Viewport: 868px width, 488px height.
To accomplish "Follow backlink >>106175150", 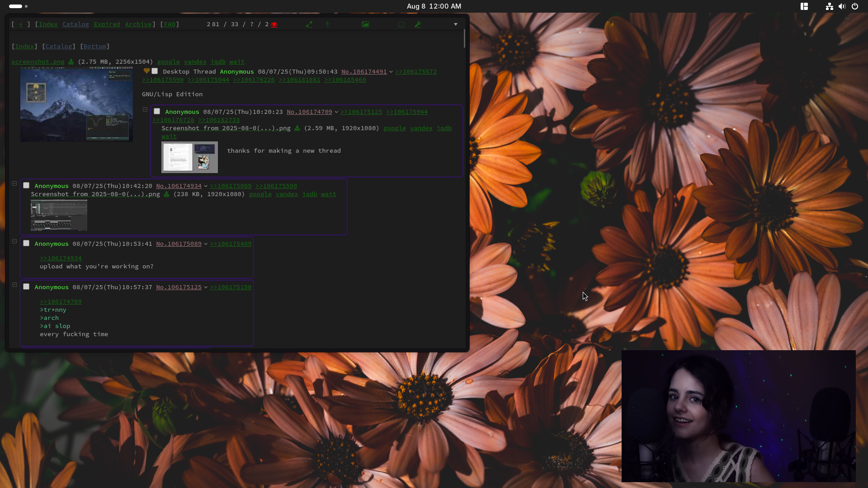I will (x=231, y=287).
